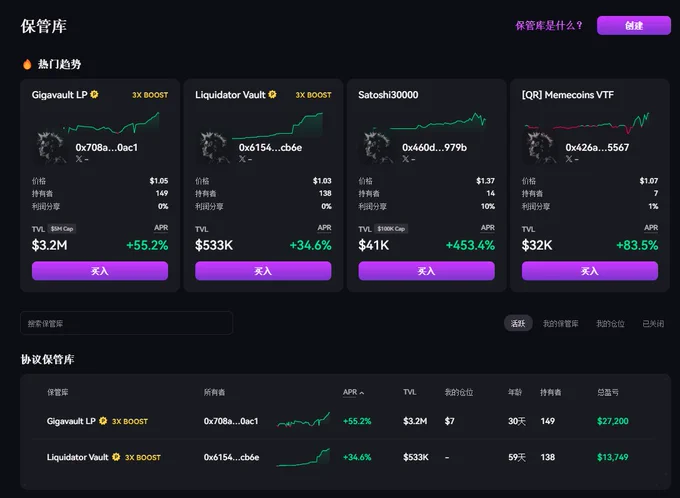Click 3X BOOST in Liquidator Vault table row

click(143, 457)
